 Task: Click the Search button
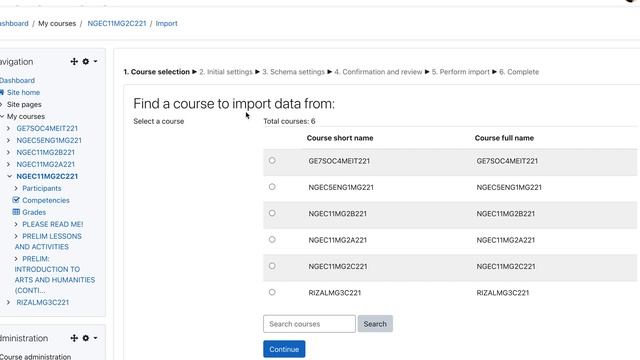(375, 324)
